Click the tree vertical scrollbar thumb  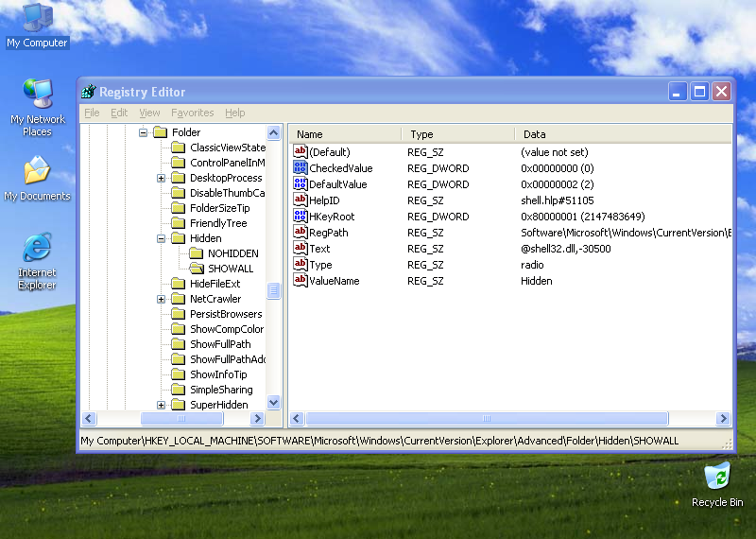pyautogui.click(x=273, y=290)
